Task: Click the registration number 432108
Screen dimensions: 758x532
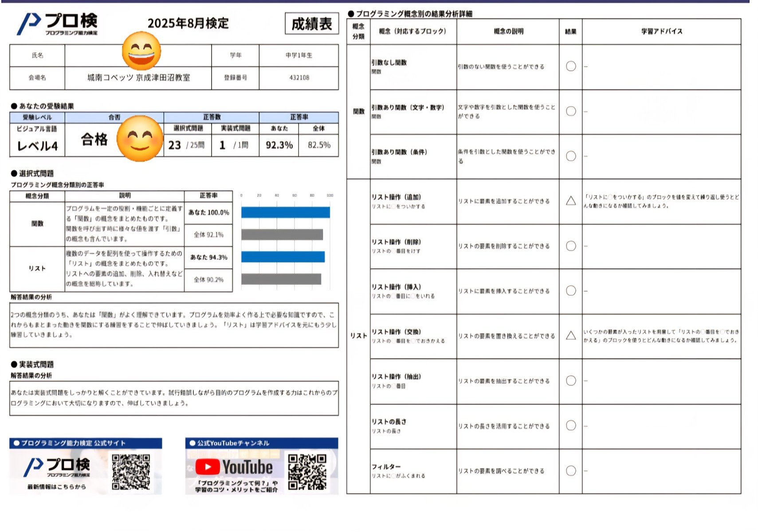Action: click(299, 78)
